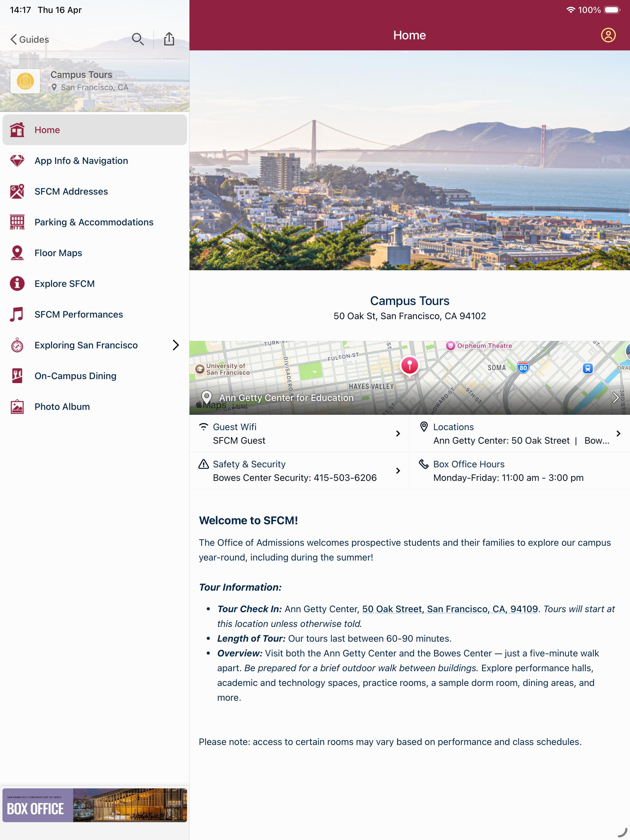
Task: Tap University of San Francisco map label
Action: [223, 369]
